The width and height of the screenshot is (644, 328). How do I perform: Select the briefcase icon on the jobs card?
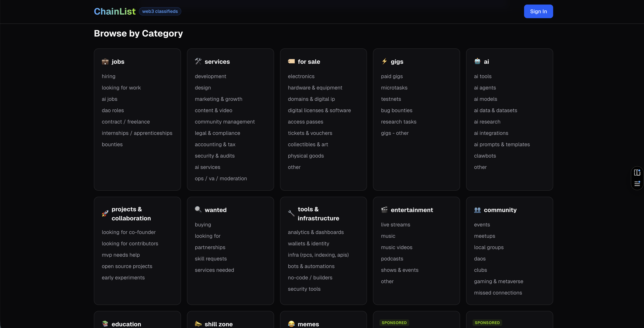pos(105,62)
